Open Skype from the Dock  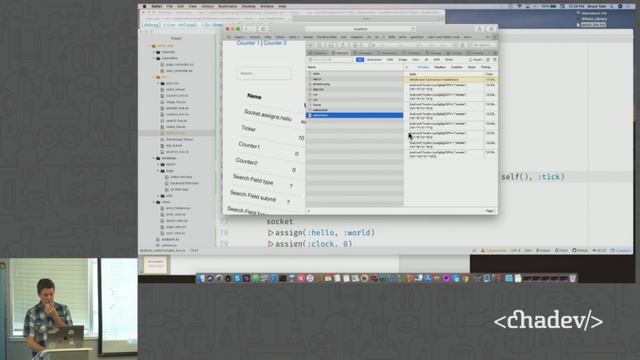tap(237, 278)
